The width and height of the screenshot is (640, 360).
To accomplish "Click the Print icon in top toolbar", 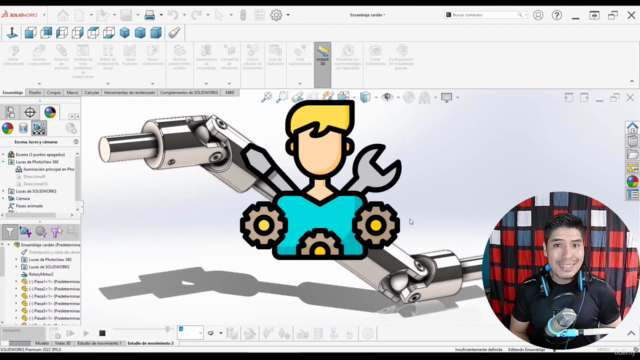I will pyautogui.click(x=150, y=16).
